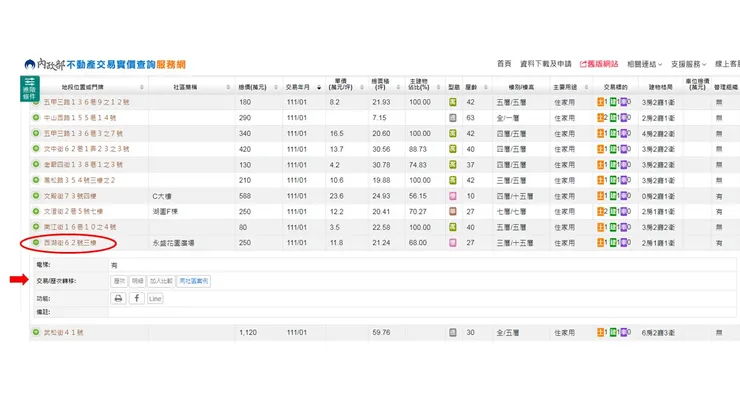Expand the 五甲三路136巷9之12號 row
This screenshot has height=416, width=740.
[x=36, y=102]
